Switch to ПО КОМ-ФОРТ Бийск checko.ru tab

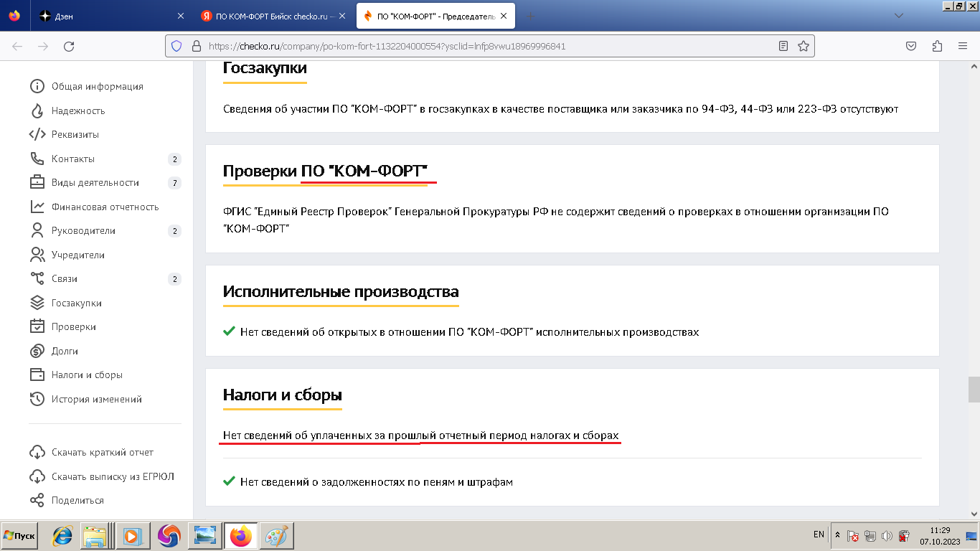tap(269, 16)
